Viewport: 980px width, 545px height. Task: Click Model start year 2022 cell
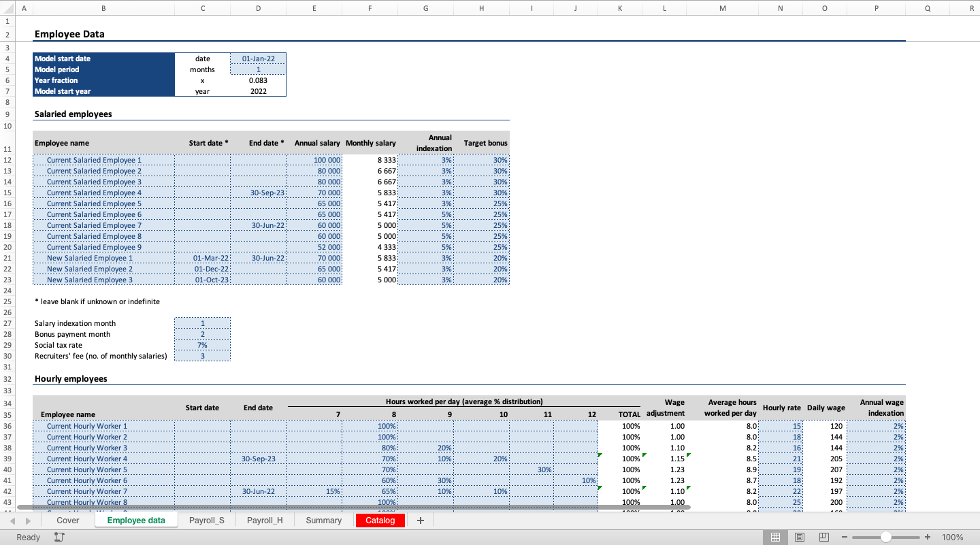[258, 91]
